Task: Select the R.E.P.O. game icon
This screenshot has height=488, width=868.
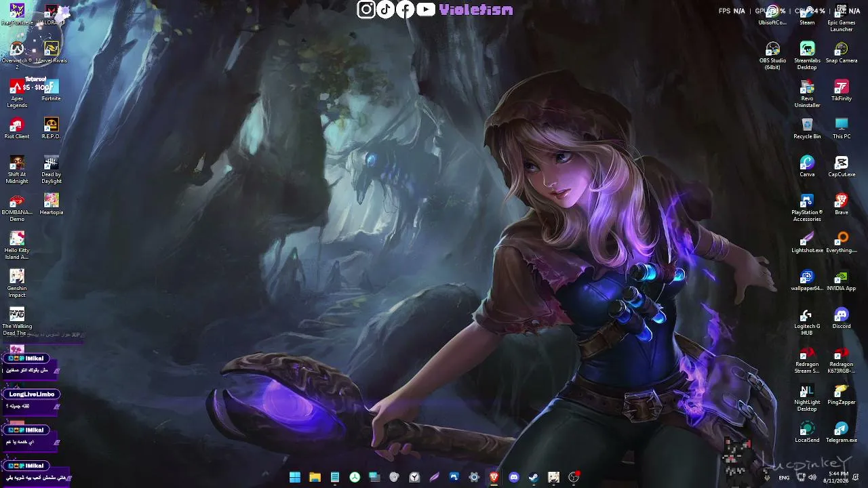Action: point(52,128)
